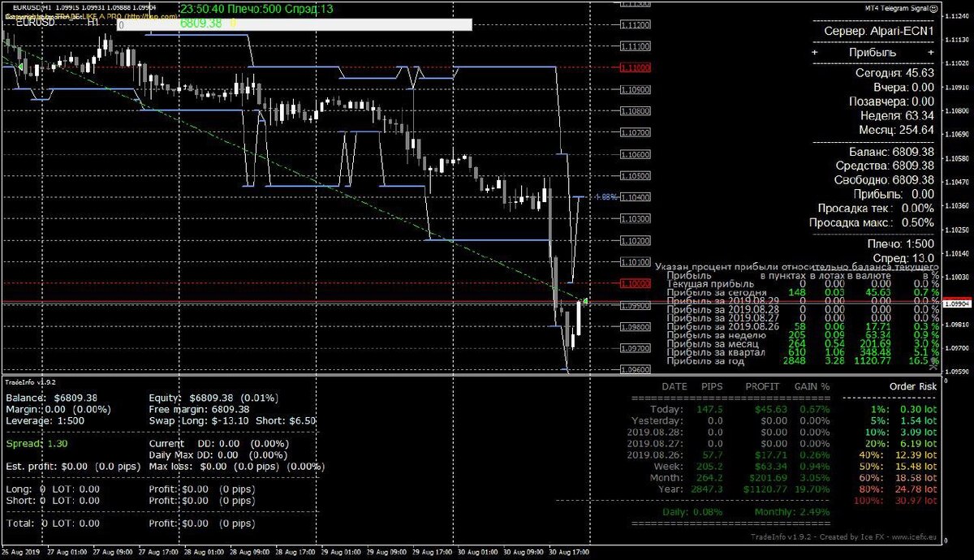
Task: Click the 30 Aug 17:00 time axis label
Action: point(571,553)
